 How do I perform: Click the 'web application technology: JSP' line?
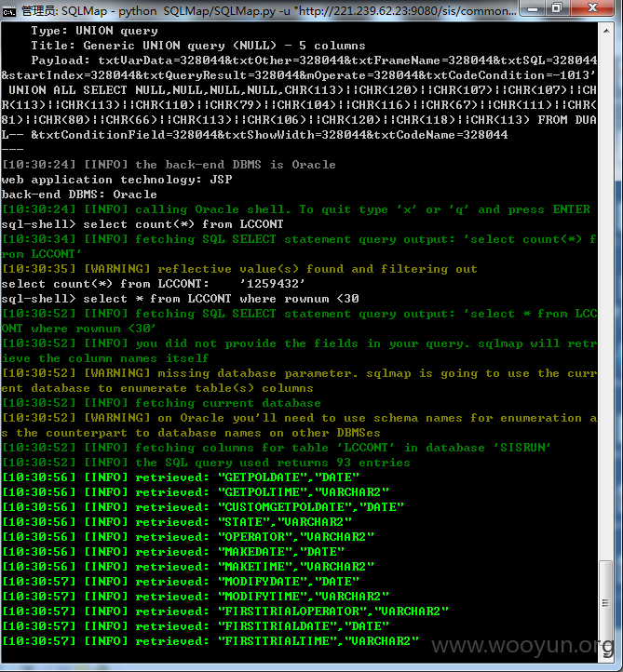(116, 180)
